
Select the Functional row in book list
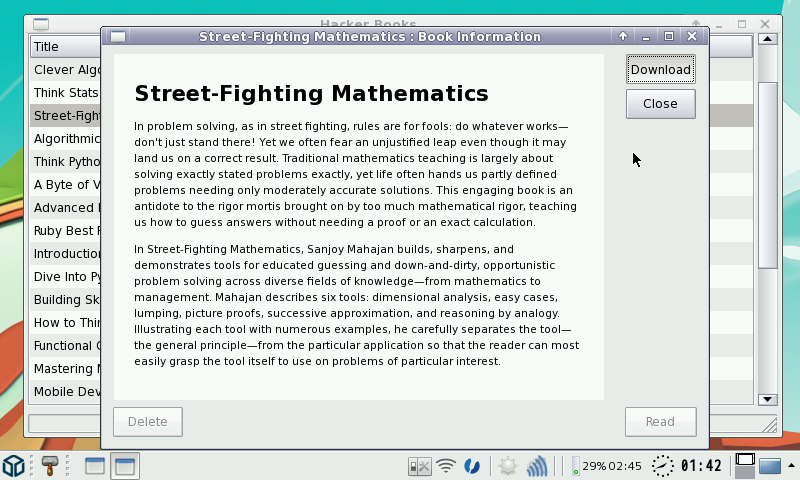[x=65, y=345]
